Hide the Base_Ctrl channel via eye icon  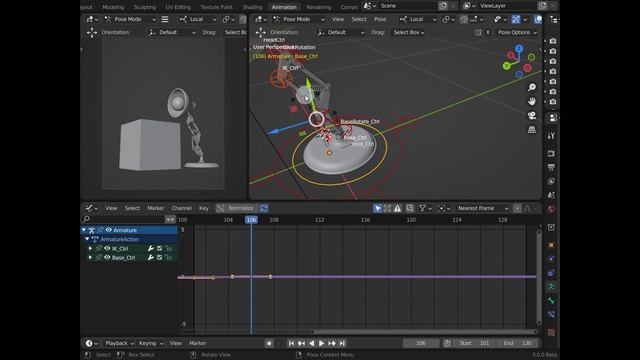[x=107, y=258]
